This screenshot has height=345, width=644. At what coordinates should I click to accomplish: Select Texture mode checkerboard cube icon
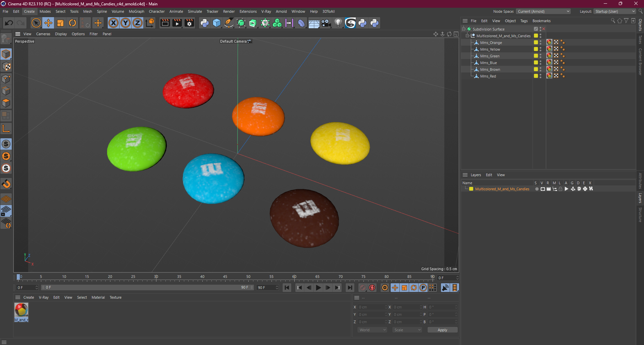pyautogui.click(x=6, y=66)
